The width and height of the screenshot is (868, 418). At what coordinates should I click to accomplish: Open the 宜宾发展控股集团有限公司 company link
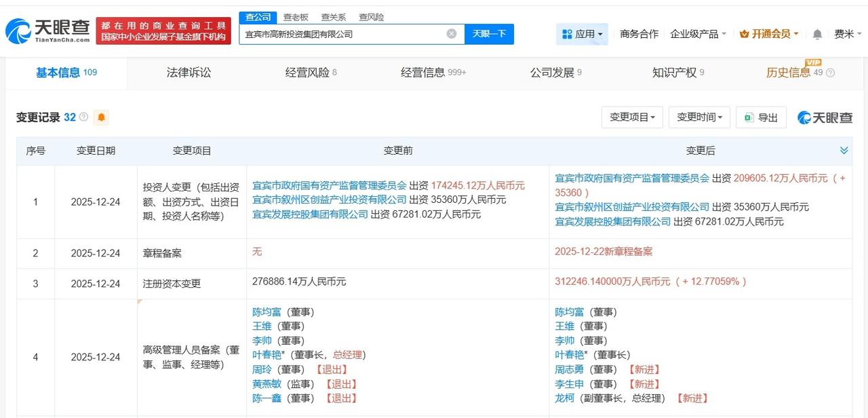[x=308, y=215]
